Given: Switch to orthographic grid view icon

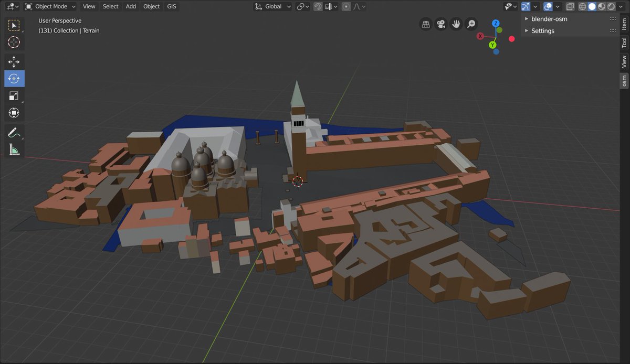Looking at the screenshot, I should coord(426,24).
